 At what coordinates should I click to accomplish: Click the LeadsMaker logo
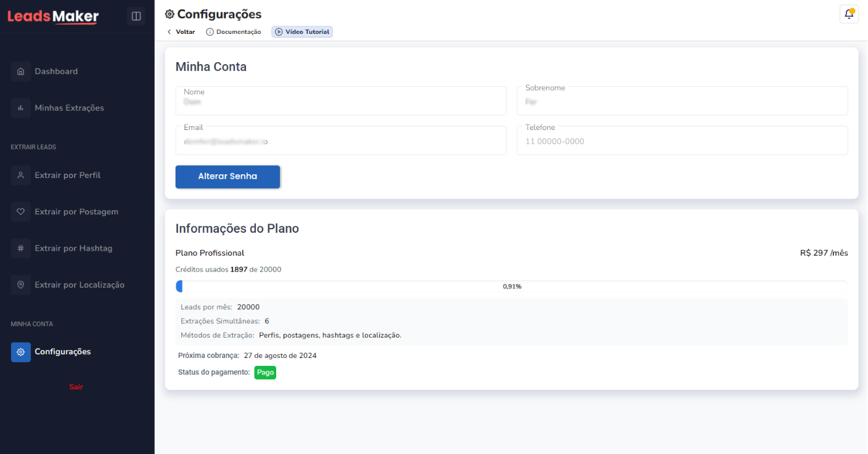point(52,16)
